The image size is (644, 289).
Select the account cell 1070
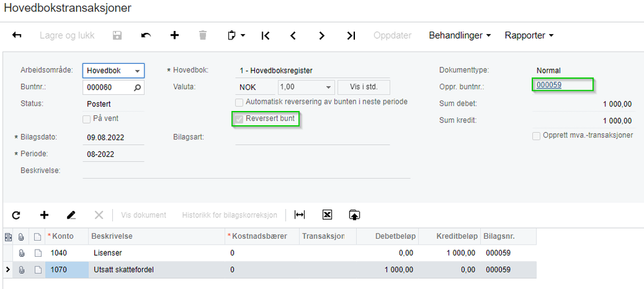pyautogui.click(x=67, y=270)
